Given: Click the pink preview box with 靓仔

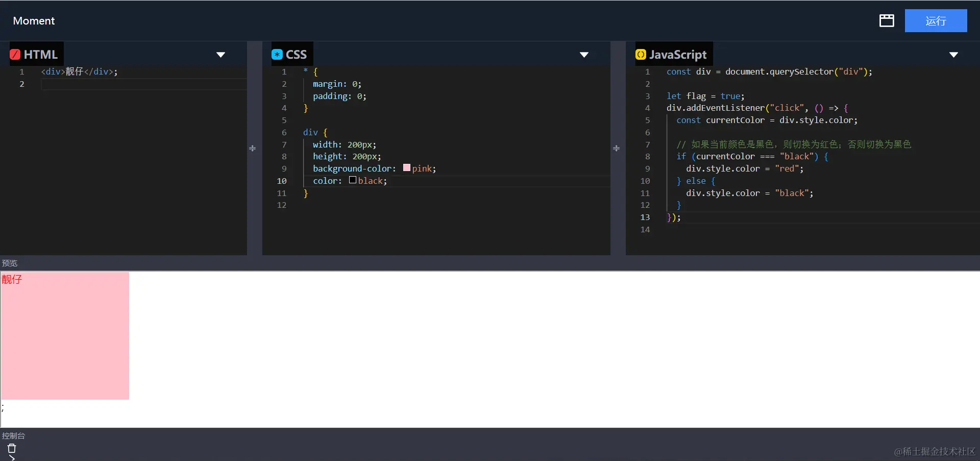Looking at the screenshot, I should click(x=65, y=335).
